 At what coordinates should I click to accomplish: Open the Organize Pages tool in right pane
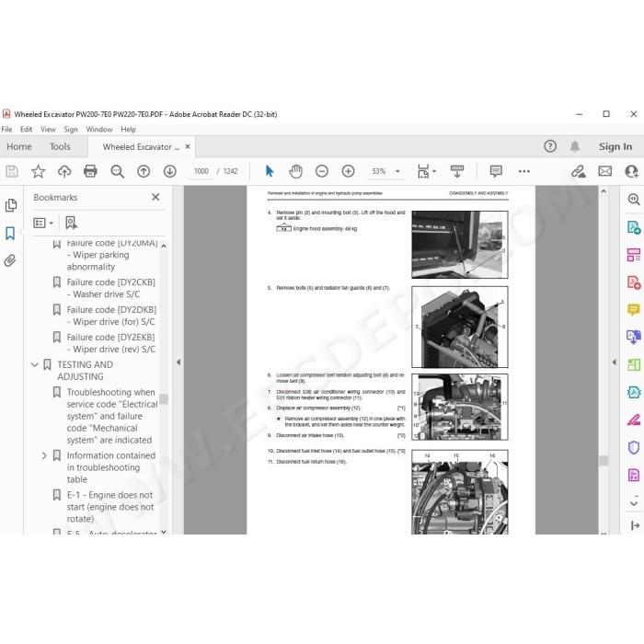633,255
